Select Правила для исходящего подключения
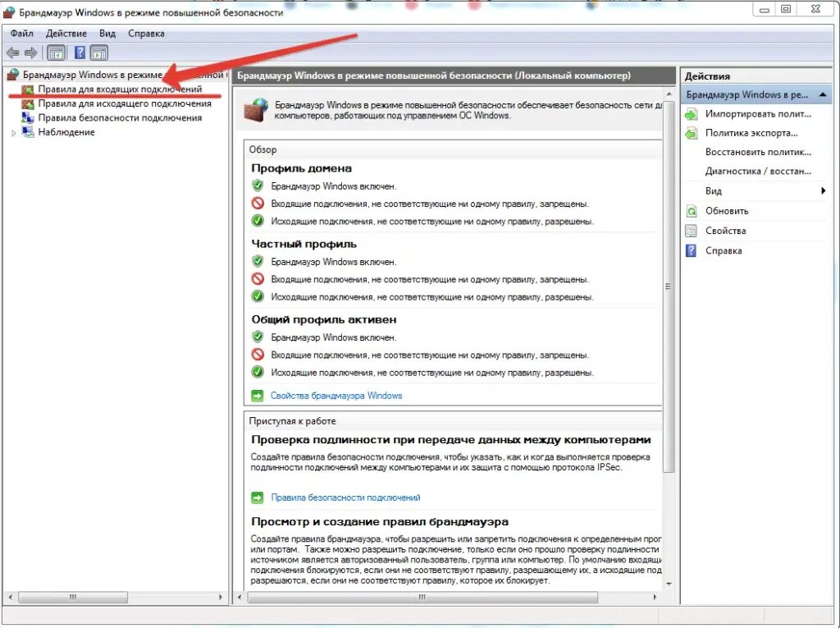Image resolution: width=840 pixels, height=628 pixels. [125, 103]
